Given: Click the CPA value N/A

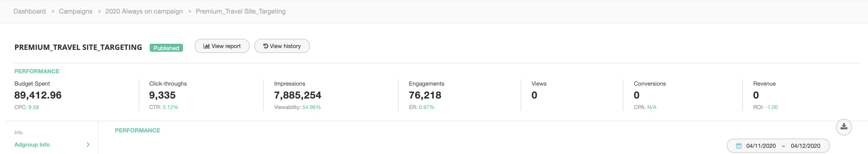Looking at the screenshot, I should point(651,107).
